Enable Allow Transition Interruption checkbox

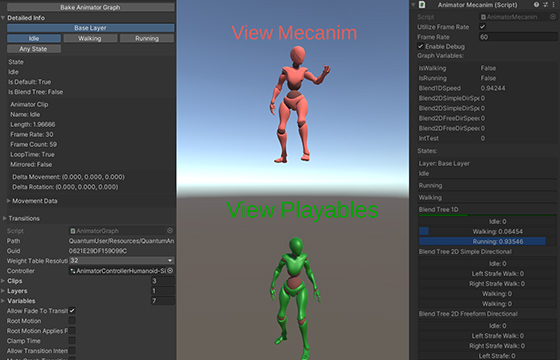click(72, 351)
